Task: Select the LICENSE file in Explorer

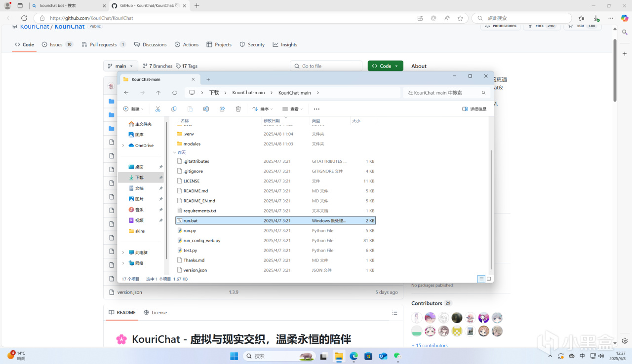Action: pos(276,181)
